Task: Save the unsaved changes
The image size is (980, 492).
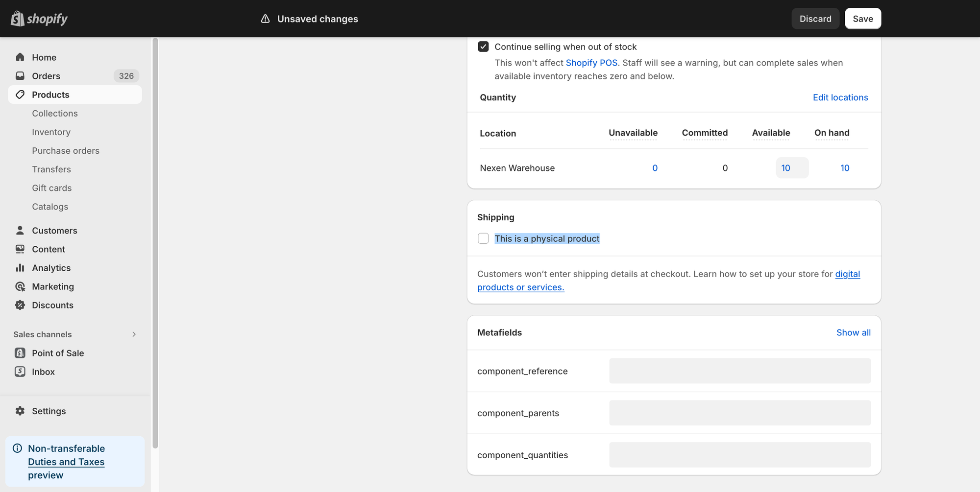Action: click(x=862, y=19)
